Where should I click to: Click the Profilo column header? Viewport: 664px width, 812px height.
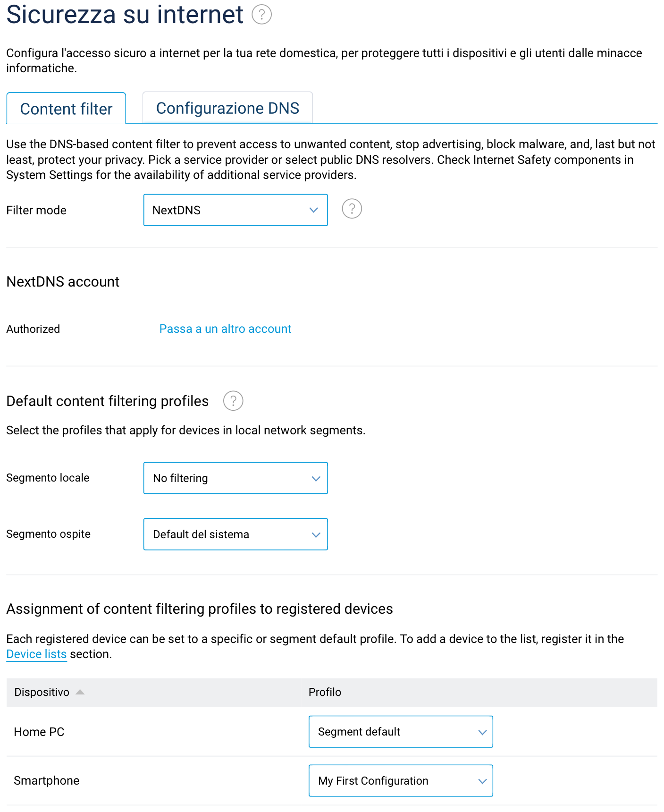pyautogui.click(x=325, y=692)
